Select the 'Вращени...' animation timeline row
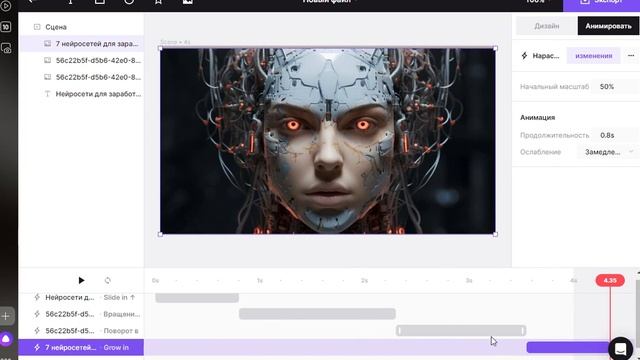This screenshot has height=360, width=640. tap(81, 314)
